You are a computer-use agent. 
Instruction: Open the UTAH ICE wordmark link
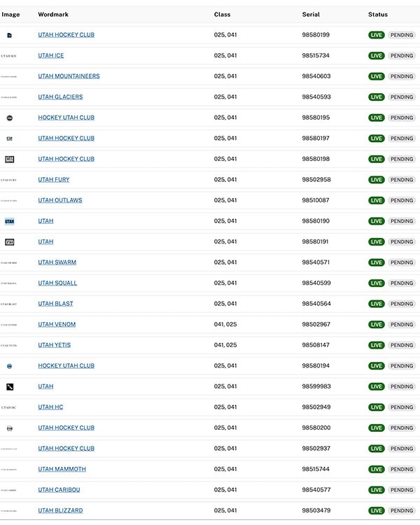(x=51, y=55)
